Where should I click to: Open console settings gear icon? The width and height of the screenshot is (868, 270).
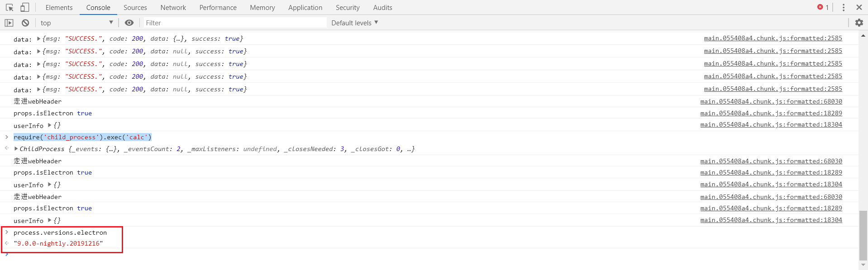859,23
